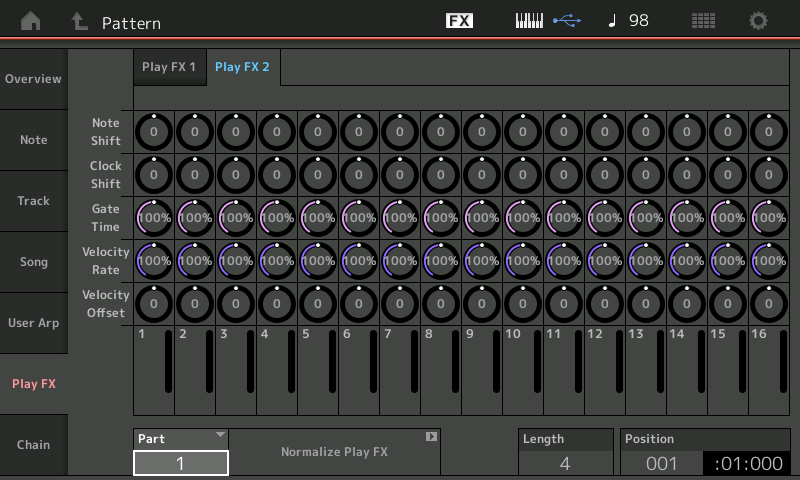Select Velocity Rate knob for track 10
Viewport: 800px width, 480px height.
pos(522,261)
